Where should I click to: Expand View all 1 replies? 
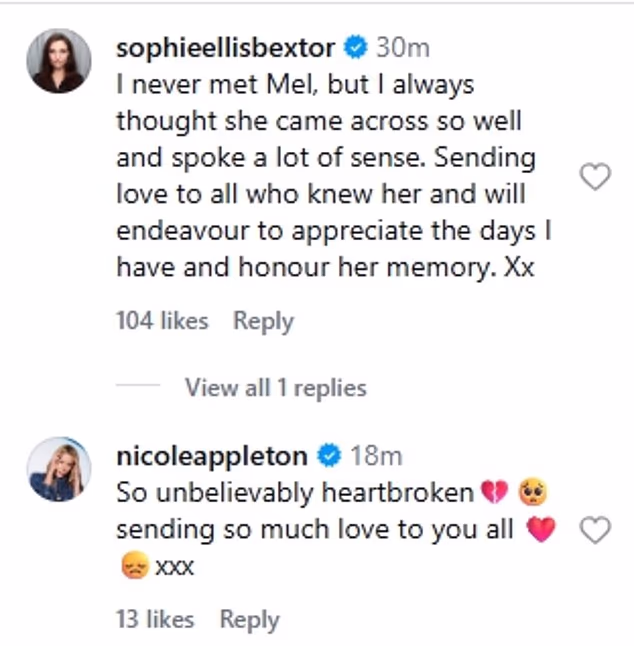(x=275, y=388)
